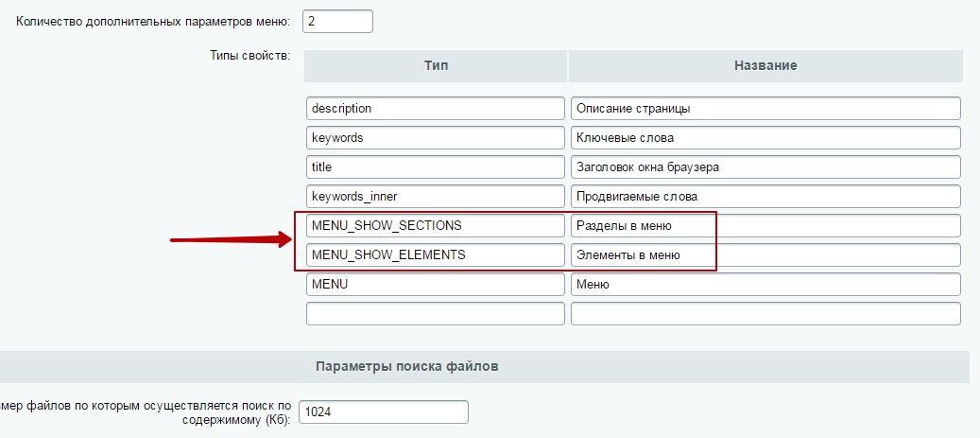
Task: Select the MENU_SHOW_SECTIONS type field
Action: (435, 226)
